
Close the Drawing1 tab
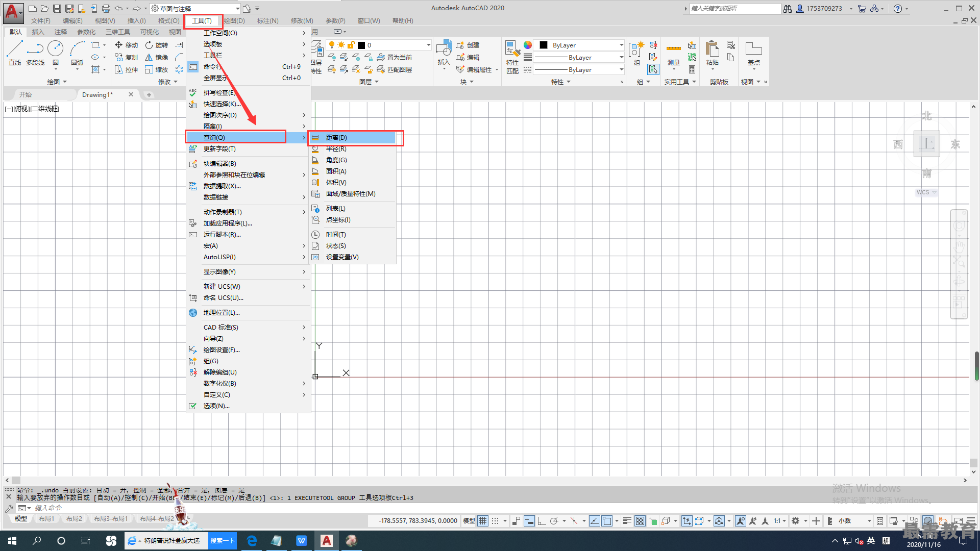(x=131, y=94)
